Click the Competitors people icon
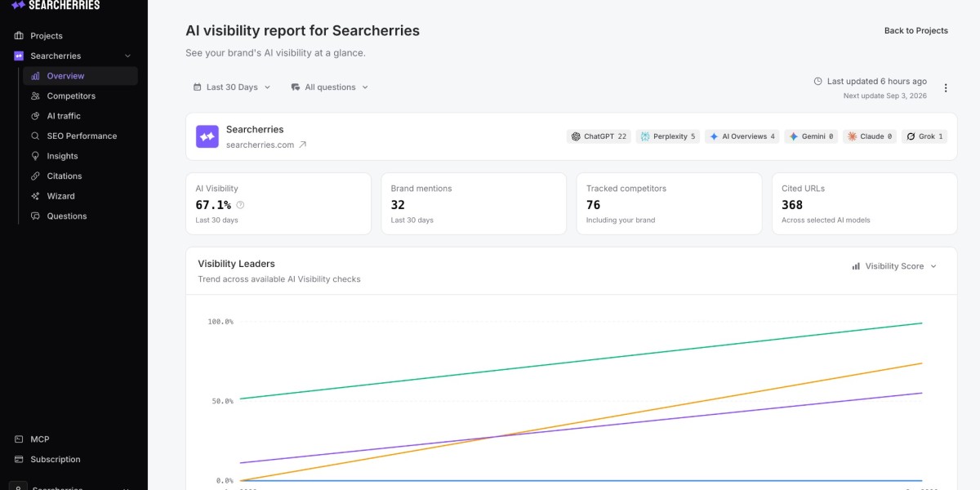 tap(35, 96)
